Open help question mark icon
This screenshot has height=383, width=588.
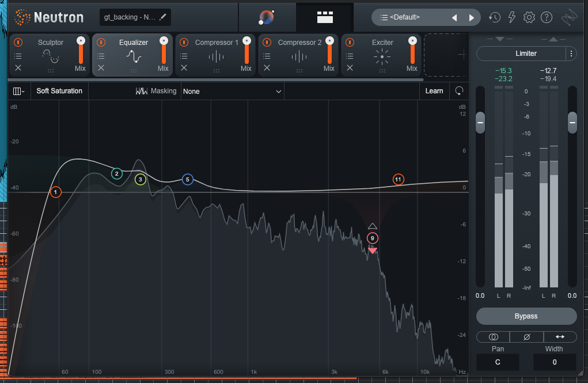pyautogui.click(x=547, y=17)
